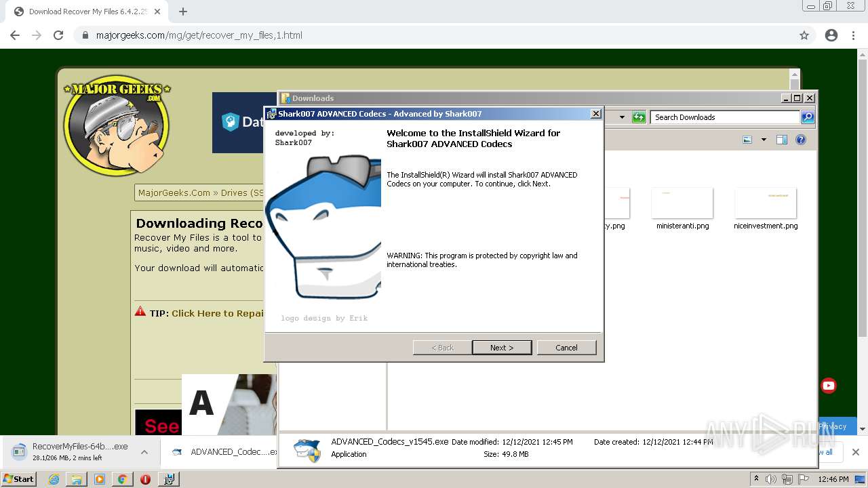Image resolution: width=868 pixels, height=488 pixels.
Task: Click the network tray icon
Action: tap(787, 479)
